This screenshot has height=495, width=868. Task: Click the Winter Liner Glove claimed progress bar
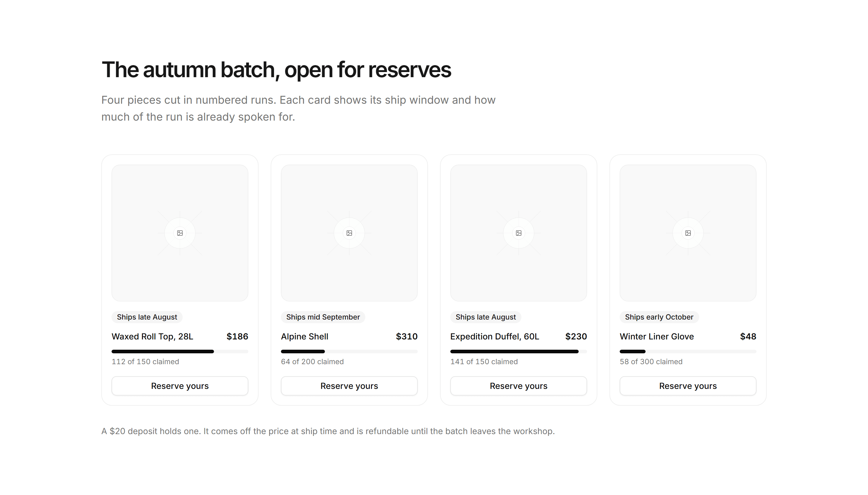[688, 352]
